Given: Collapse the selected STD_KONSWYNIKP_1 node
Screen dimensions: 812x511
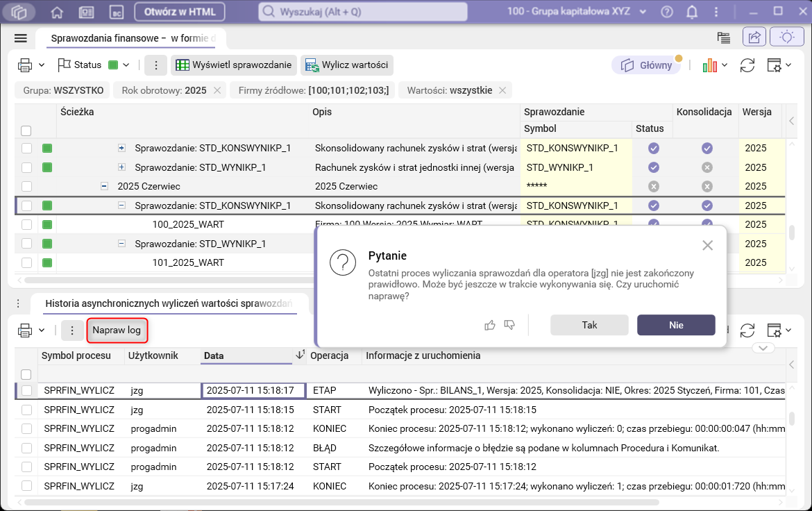Looking at the screenshot, I should 121,206.
